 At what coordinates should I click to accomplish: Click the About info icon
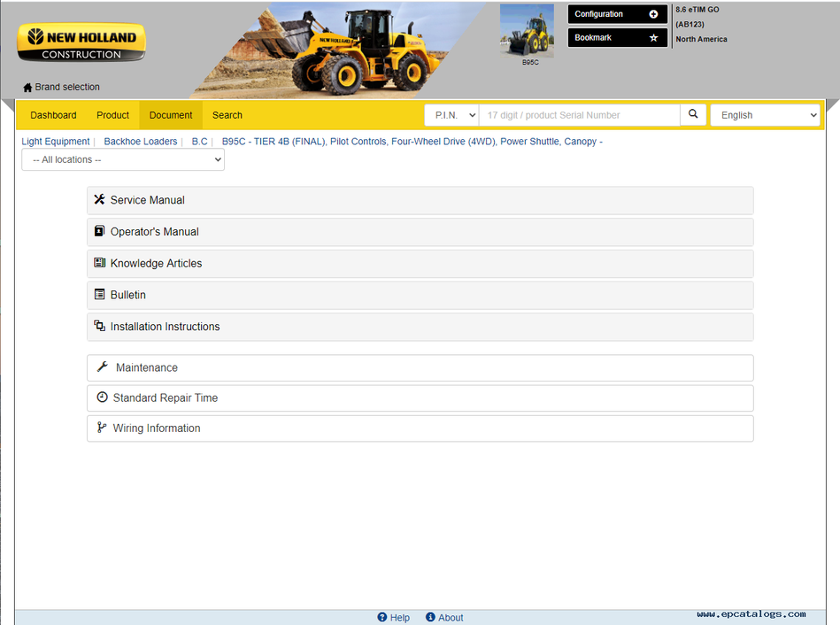(x=430, y=617)
